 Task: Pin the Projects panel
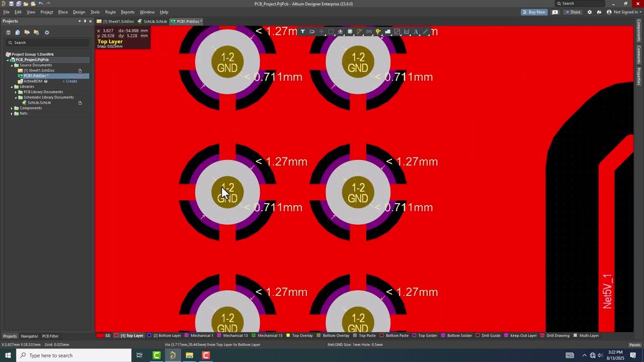pos(85,21)
